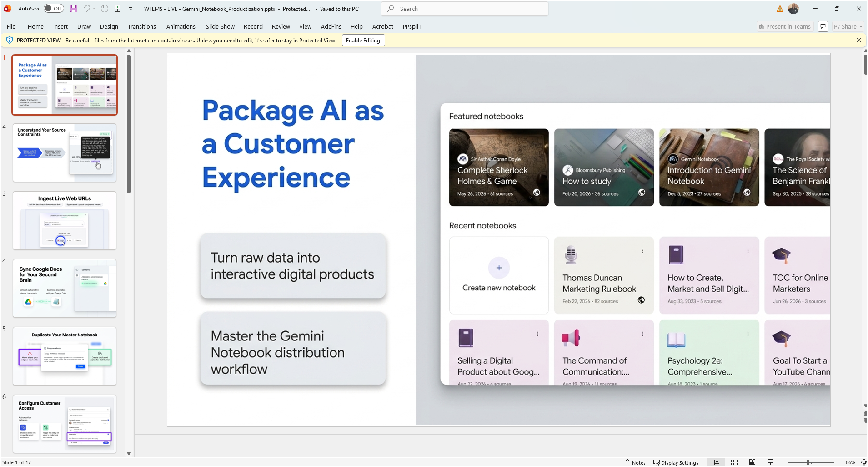Viewport: 868px width, 467px height.
Task: Close the Protected View message bar
Action: coord(859,40)
